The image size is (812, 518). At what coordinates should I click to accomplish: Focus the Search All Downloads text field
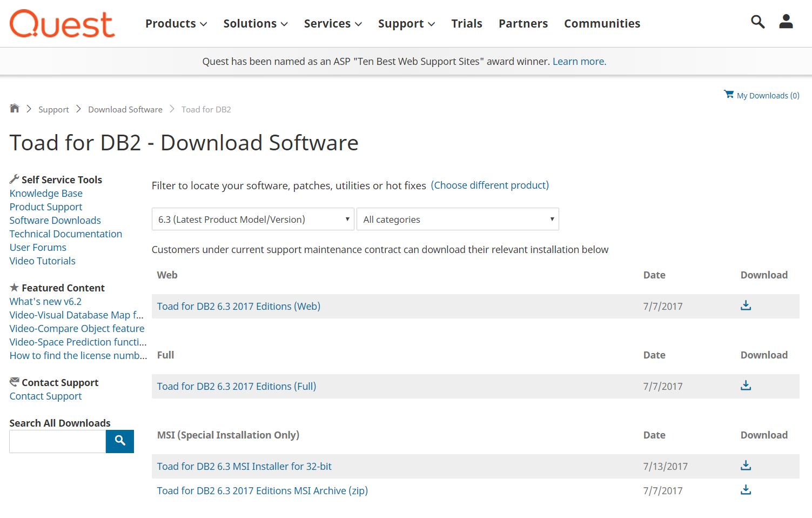tap(57, 442)
